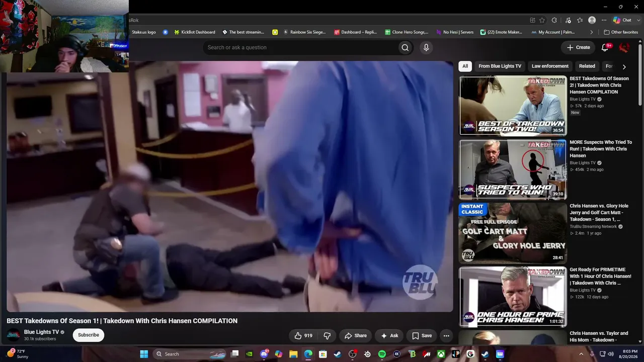Click the 'MORE Suspects Who Tried To Run!' title
644x362 pixels.
601,149
